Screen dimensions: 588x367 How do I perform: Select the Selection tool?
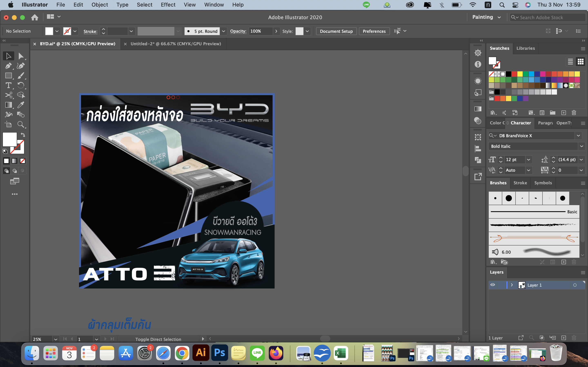[9, 56]
